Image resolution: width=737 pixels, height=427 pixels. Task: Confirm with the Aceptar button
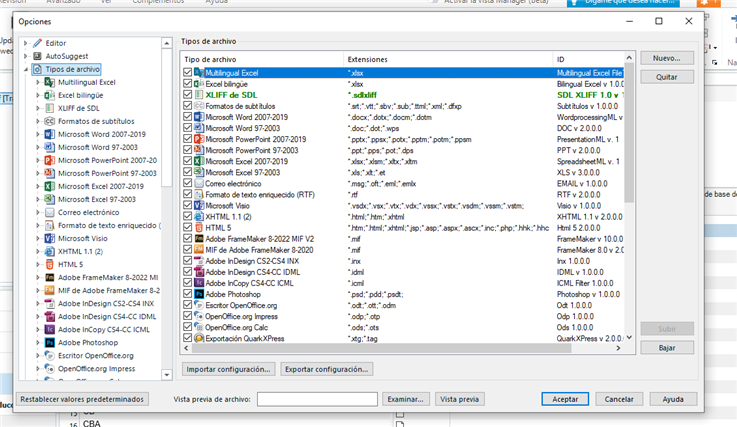(565, 399)
